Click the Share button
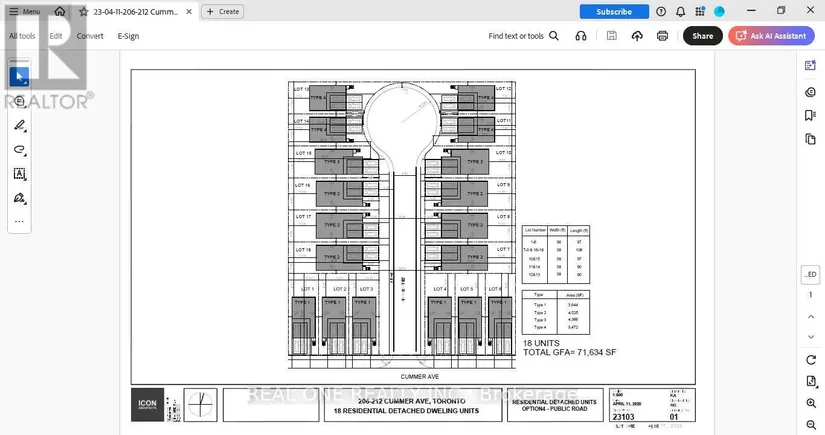The height and width of the screenshot is (435, 825). coord(702,36)
